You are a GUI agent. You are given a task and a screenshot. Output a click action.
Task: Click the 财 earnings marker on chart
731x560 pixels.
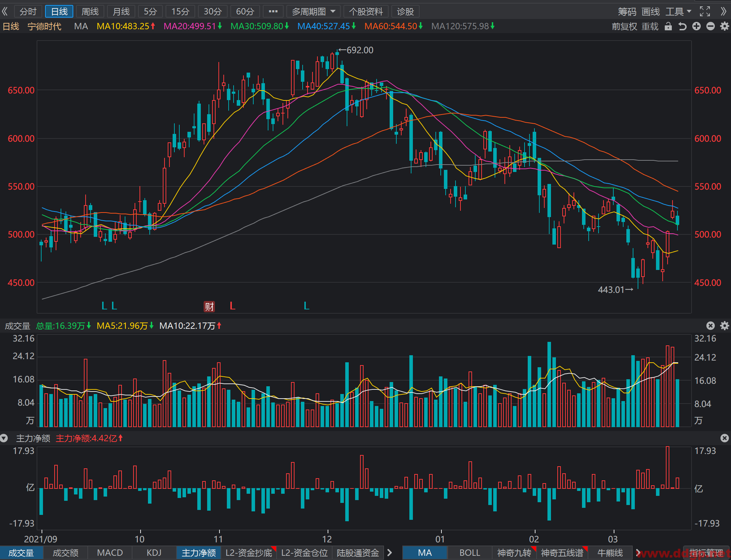point(209,306)
